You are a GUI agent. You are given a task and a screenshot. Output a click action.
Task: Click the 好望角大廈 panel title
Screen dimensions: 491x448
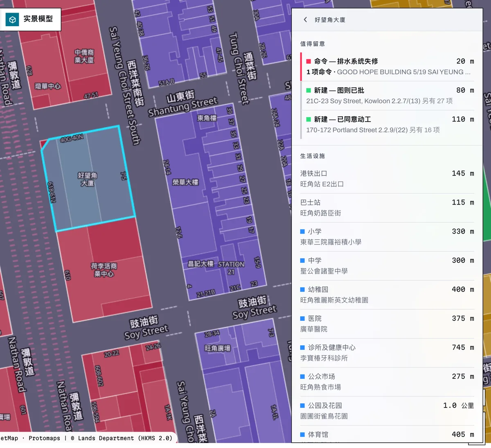tap(330, 20)
